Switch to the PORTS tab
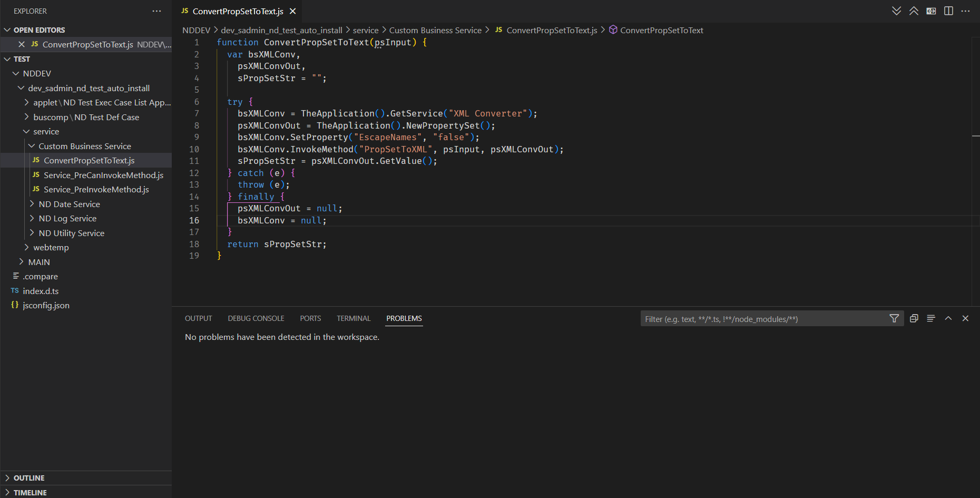This screenshot has width=980, height=498. [x=310, y=318]
